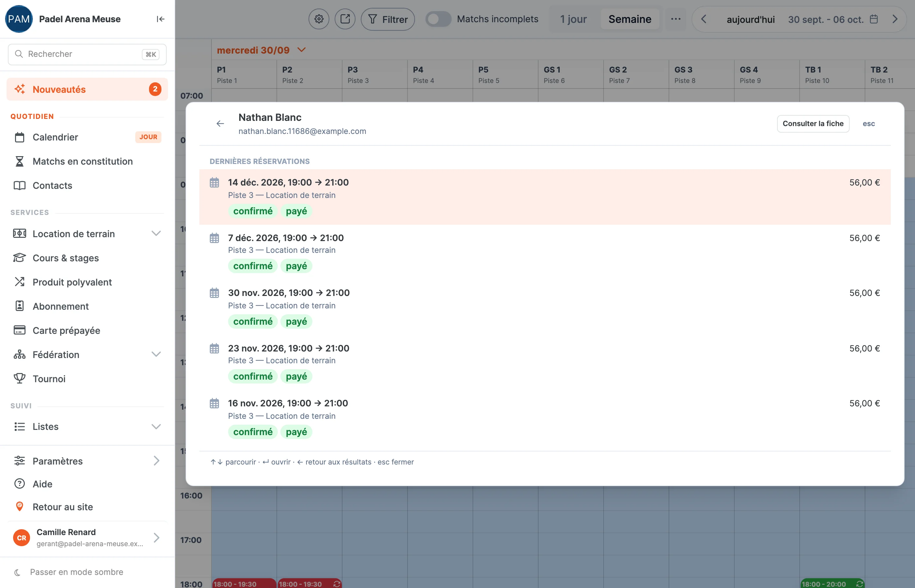The image size is (915, 588).
Task: Go to previous week with left chevron
Action: [x=704, y=19]
